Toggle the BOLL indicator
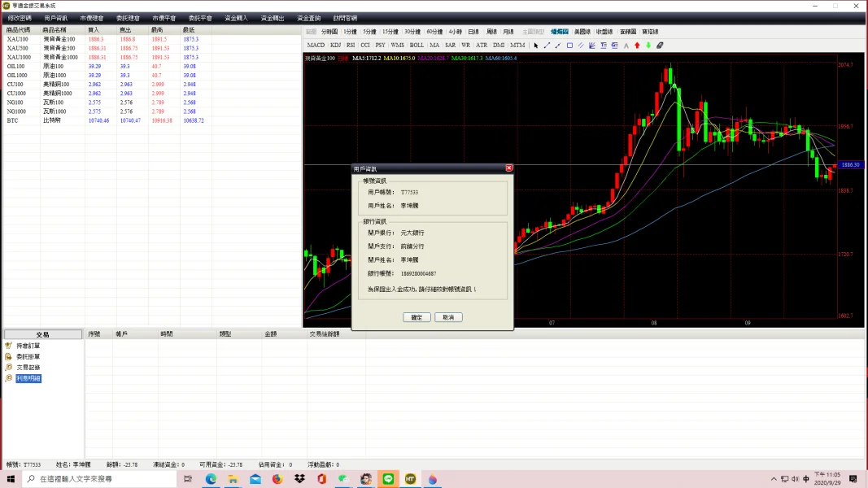This screenshot has width=868, height=488. click(417, 46)
